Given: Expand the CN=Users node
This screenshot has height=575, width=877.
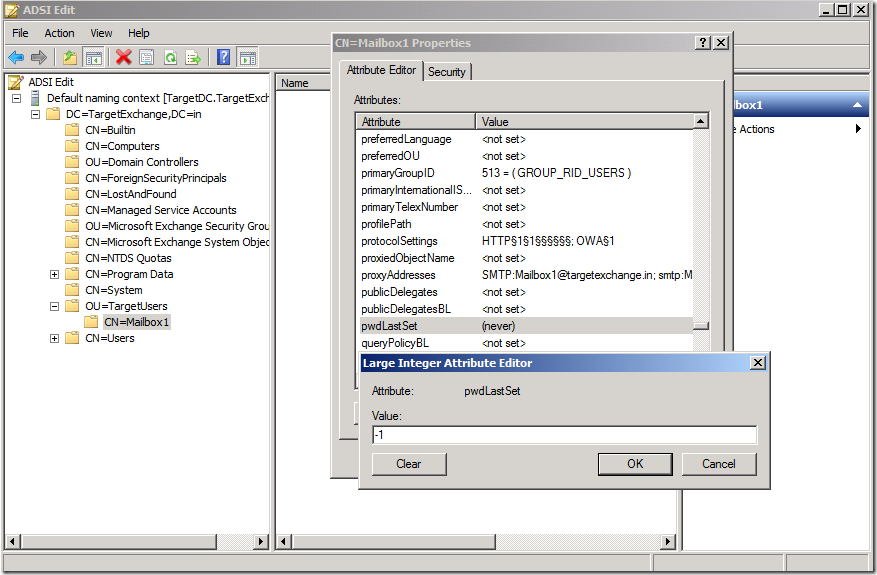Looking at the screenshot, I should pos(54,338).
